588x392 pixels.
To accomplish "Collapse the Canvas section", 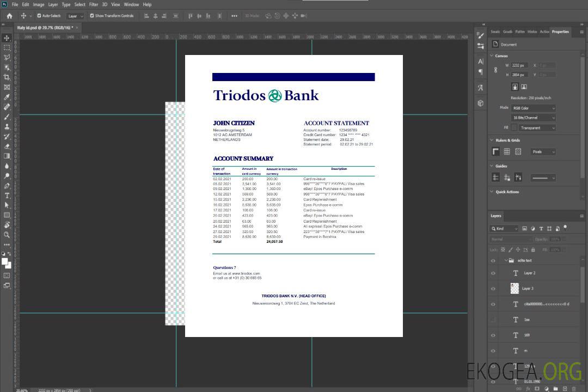I will (x=492, y=56).
